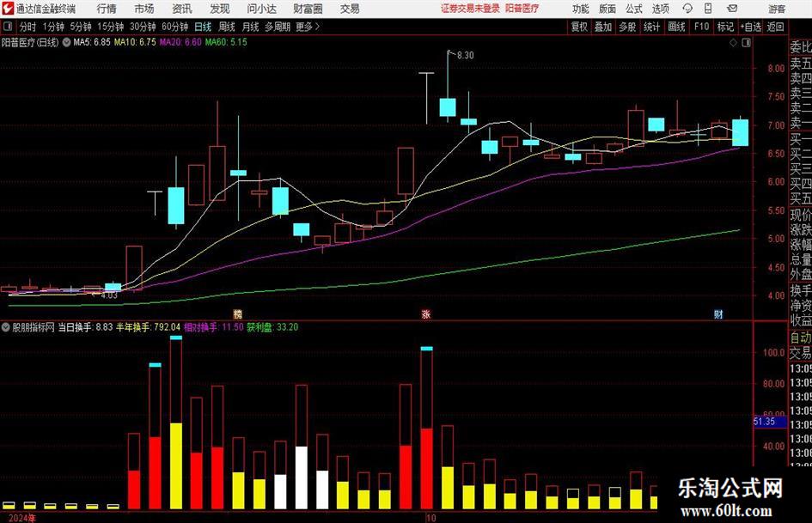Open the 版面 menu

point(607,9)
